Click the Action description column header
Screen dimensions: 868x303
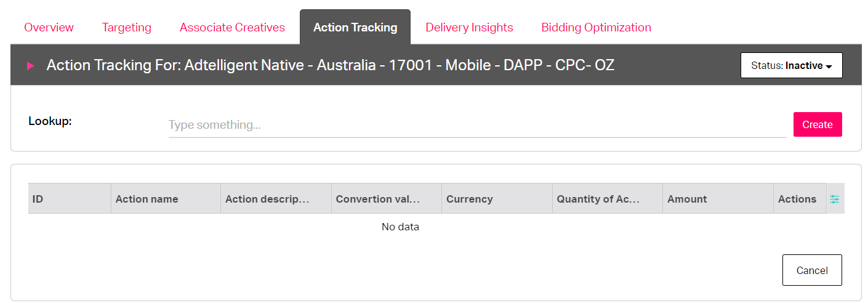tap(276, 199)
